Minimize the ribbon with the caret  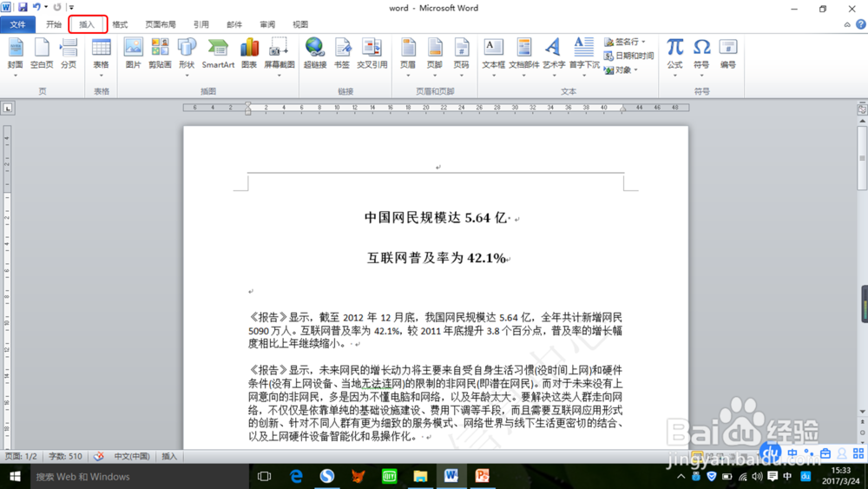click(847, 24)
